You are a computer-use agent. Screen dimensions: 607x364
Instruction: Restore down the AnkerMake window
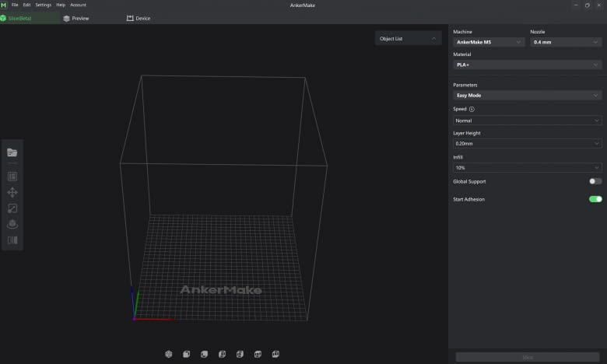tap(588, 5)
